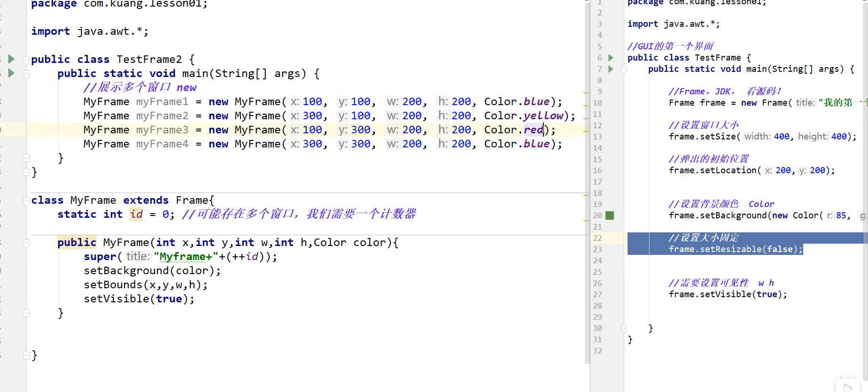The width and height of the screenshot is (868, 392).
Task: Run the TestFrame2 class from gutter icon
Action: [11, 59]
